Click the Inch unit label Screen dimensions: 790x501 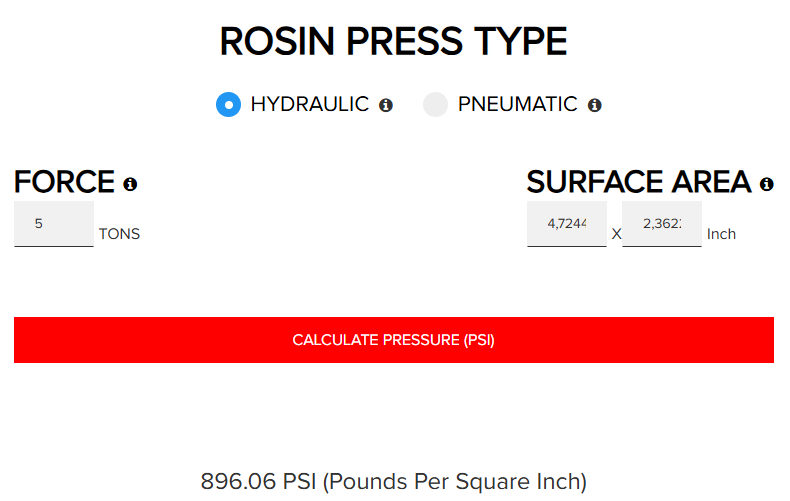coord(721,234)
